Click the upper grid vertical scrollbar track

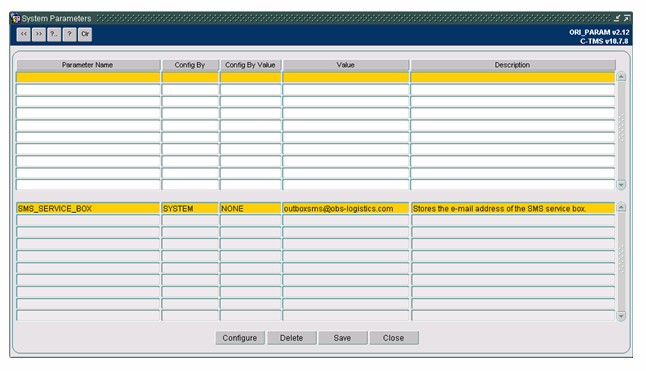[621, 131]
